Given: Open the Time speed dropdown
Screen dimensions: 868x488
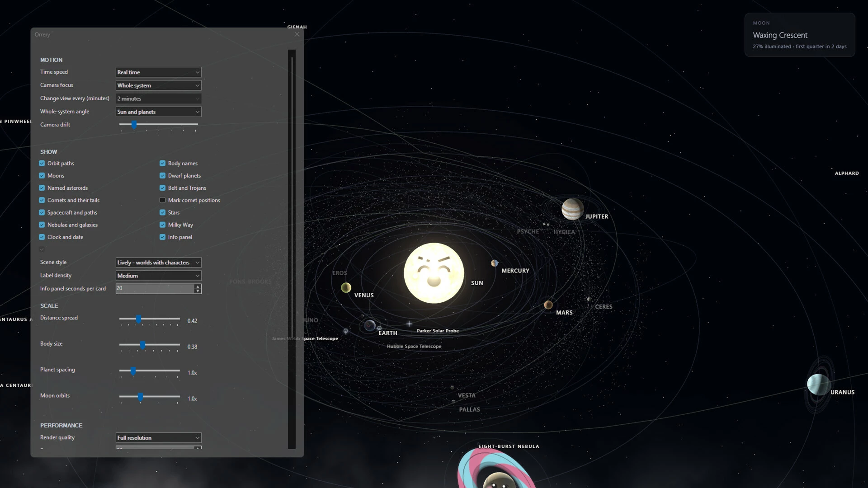Looking at the screenshot, I should pos(158,72).
